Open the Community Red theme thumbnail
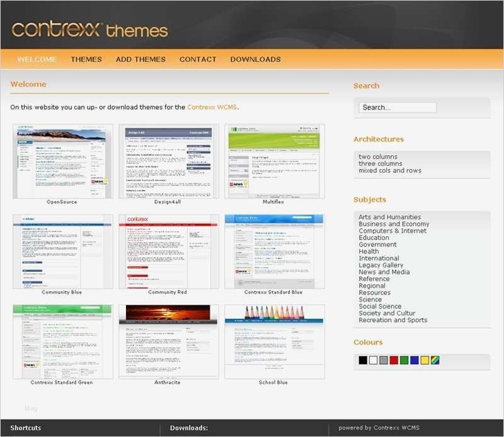 (167, 251)
